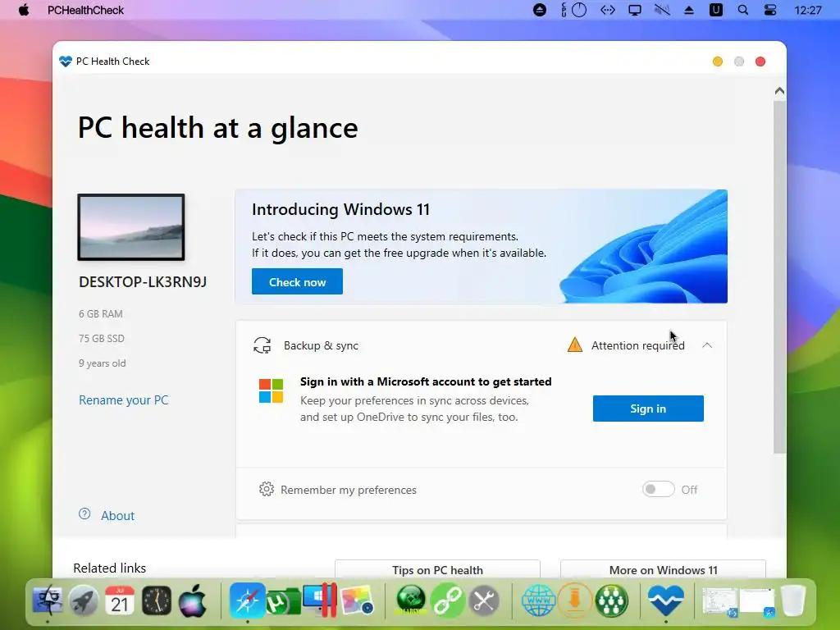Viewport: 840px width, 630px height.
Task: Click the colorful Apple logo dock icon
Action: click(192, 600)
